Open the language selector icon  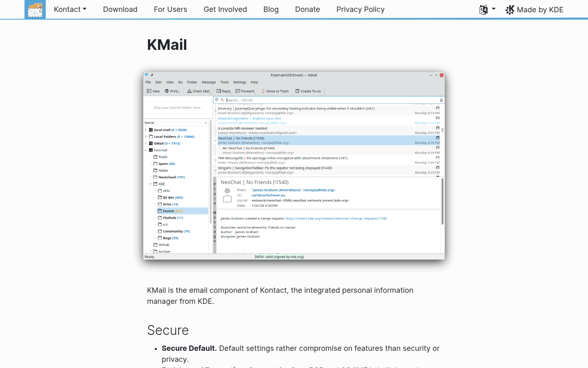click(x=483, y=9)
